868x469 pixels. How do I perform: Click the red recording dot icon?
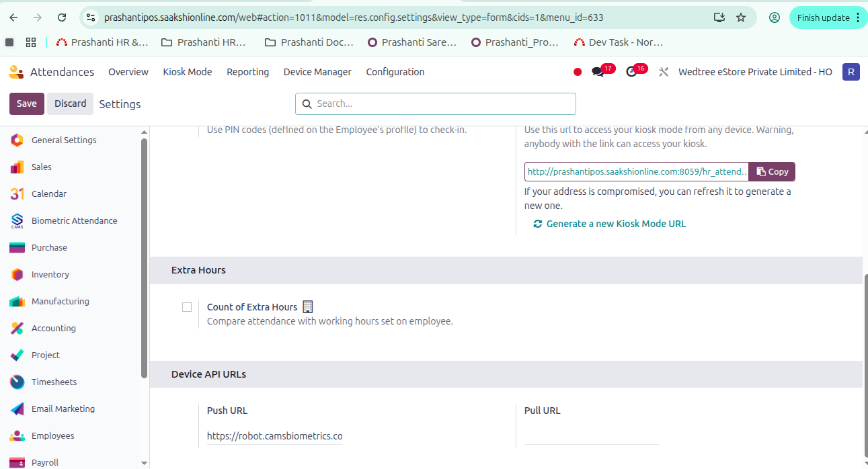[578, 72]
